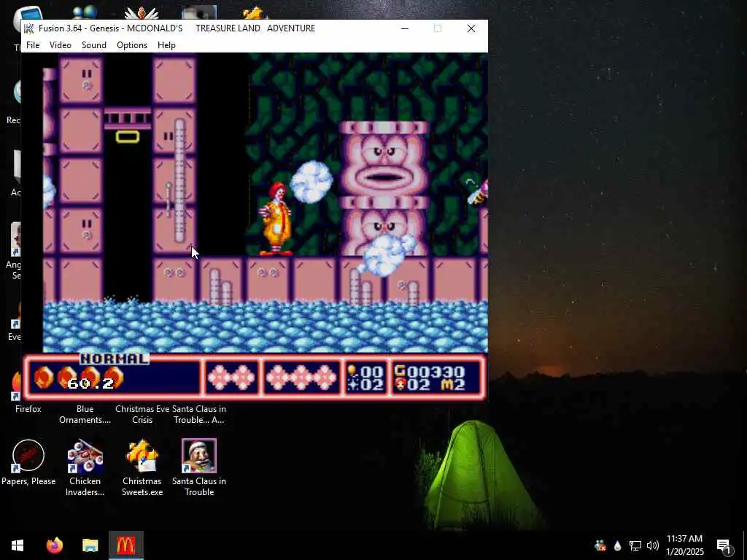Open the File menu in Fusion
747x560 pixels.
33,45
